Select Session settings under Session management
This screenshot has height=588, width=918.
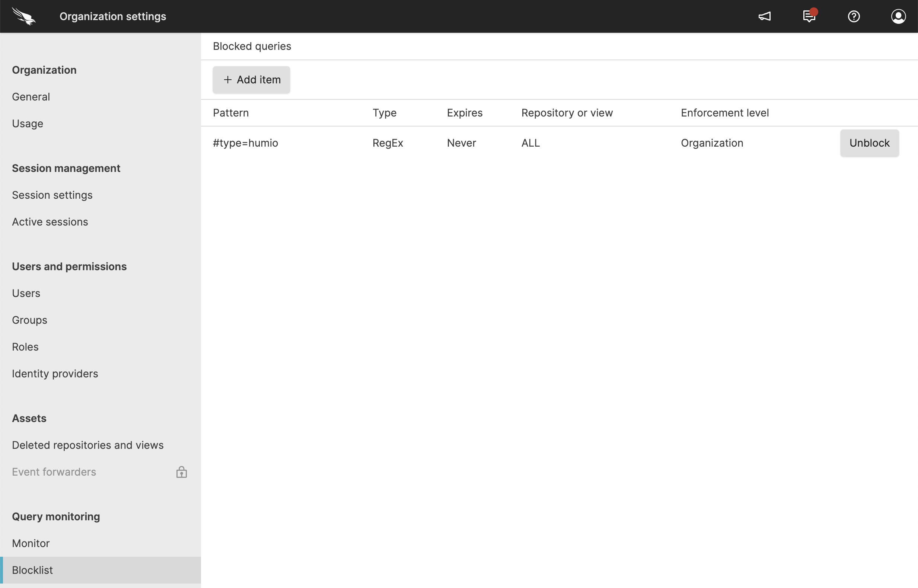[x=52, y=195]
